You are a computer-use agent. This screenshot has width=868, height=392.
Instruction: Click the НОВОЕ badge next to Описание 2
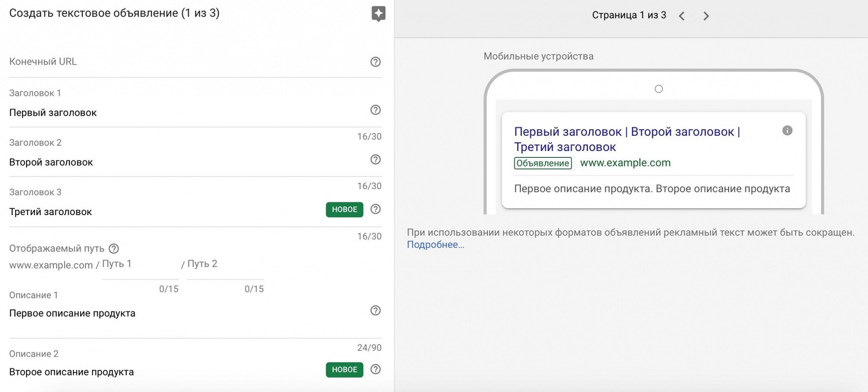344,369
